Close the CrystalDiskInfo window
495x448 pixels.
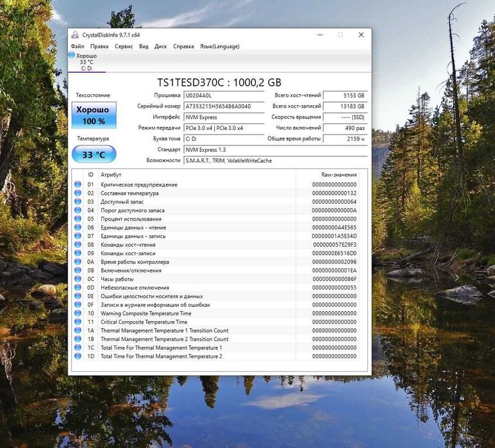[x=361, y=35]
